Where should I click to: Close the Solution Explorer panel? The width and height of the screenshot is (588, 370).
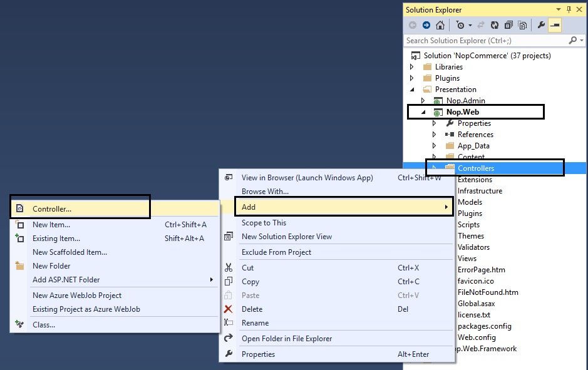[x=579, y=10]
